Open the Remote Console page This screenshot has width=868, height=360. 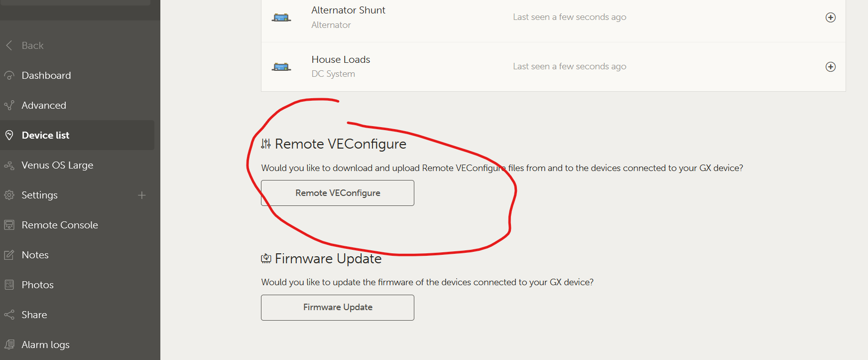point(60,225)
